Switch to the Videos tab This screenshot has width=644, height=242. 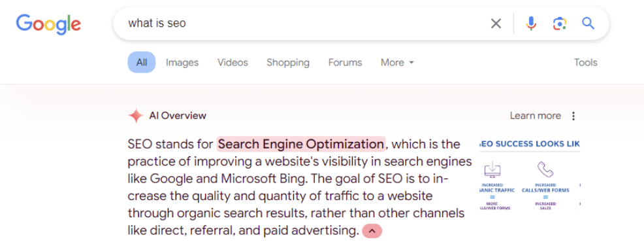(x=233, y=63)
